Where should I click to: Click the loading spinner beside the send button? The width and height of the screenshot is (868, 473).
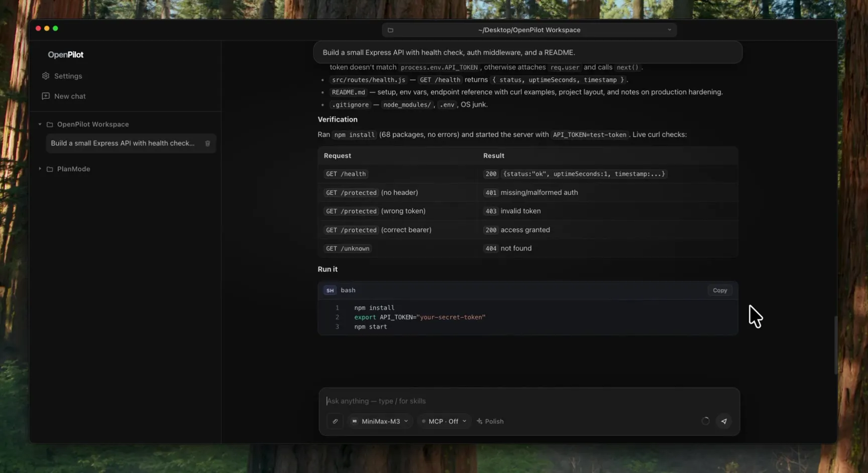[705, 421]
